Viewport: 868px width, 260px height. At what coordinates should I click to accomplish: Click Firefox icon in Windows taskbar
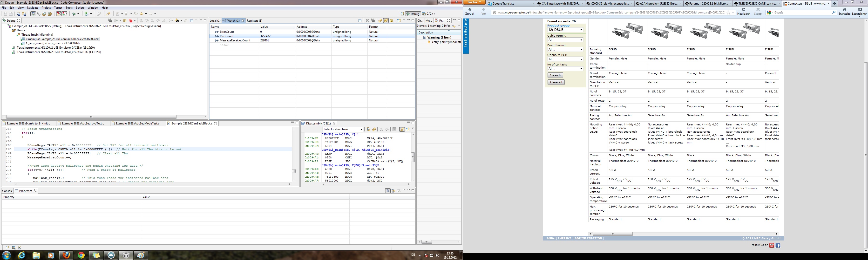tap(66, 255)
